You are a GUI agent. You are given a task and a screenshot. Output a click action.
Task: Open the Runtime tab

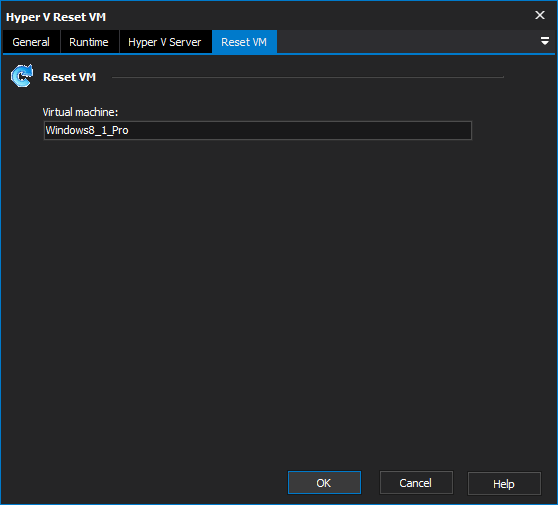[89, 42]
